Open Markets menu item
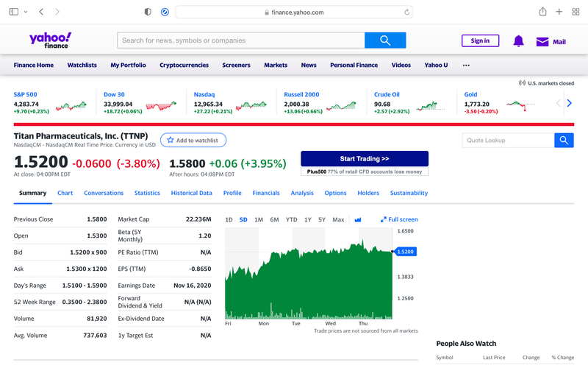 pos(276,65)
